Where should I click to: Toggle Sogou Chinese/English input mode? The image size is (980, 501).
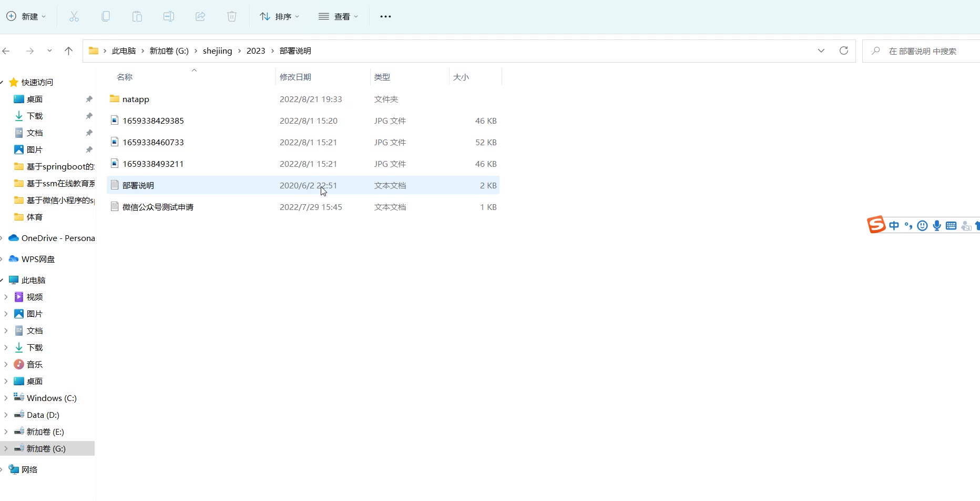pyautogui.click(x=894, y=226)
